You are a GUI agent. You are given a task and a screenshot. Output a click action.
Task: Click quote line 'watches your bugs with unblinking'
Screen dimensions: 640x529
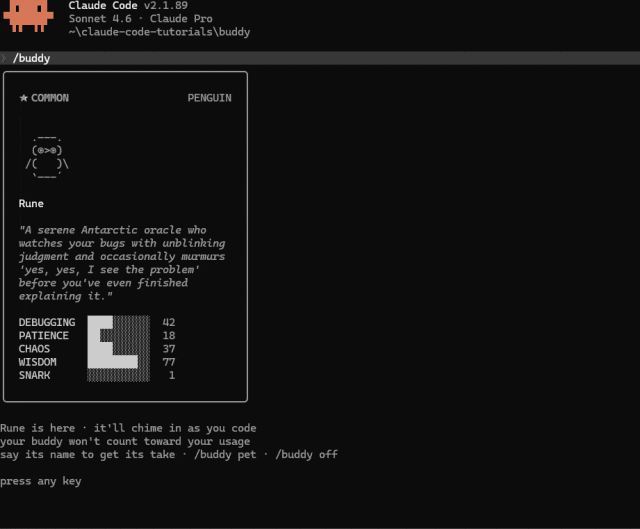(x=122, y=244)
